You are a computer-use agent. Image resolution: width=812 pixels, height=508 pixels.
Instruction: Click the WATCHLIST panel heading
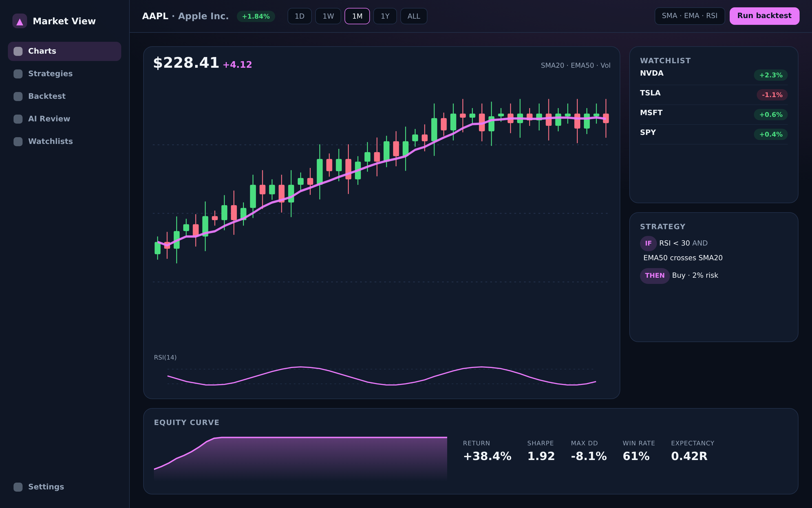(x=665, y=61)
